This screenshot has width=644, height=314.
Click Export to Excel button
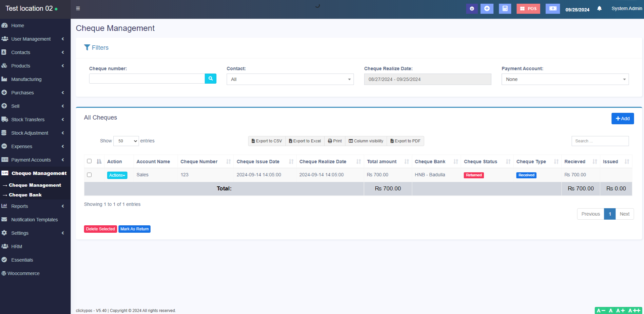pos(305,141)
